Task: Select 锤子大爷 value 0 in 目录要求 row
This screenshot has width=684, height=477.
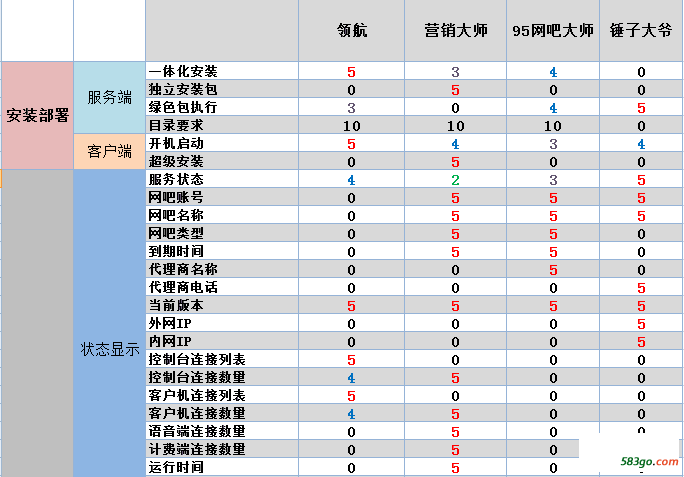Action: 641,126
